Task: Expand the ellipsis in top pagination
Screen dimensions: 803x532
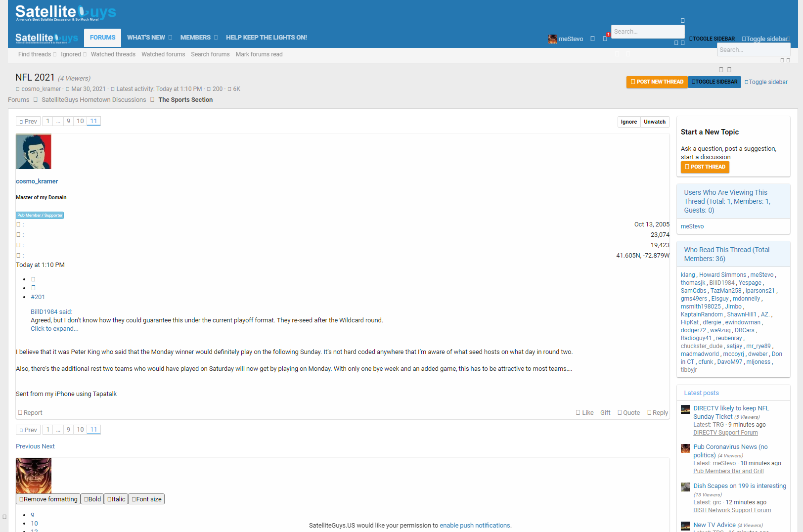Action: [x=58, y=121]
